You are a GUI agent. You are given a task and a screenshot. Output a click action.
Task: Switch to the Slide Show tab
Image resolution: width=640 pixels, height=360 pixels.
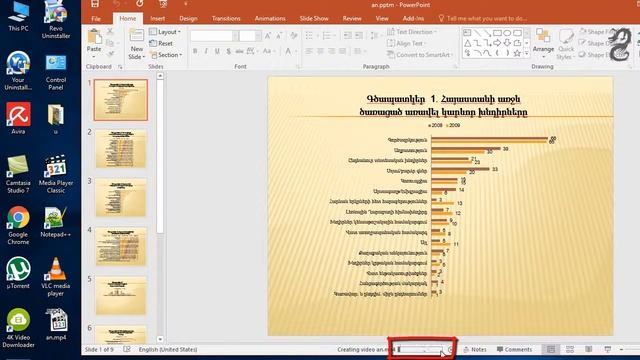(314, 19)
